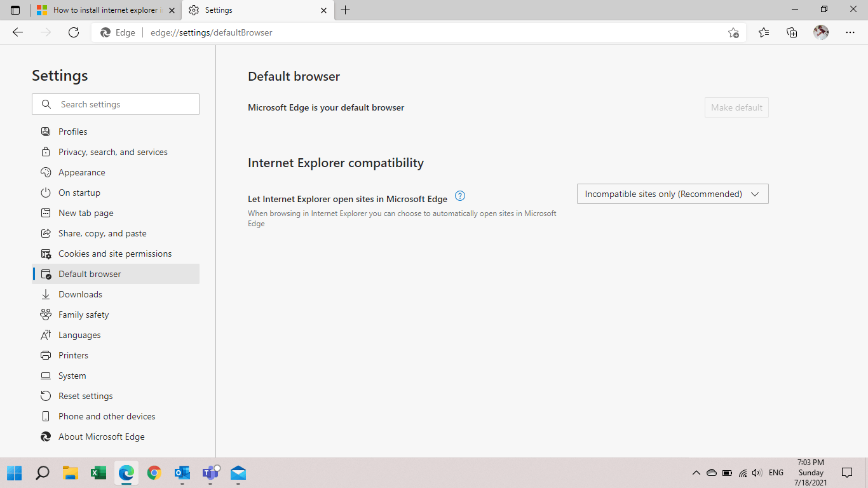Open Phone and other devices
868x488 pixels.
pos(116,416)
